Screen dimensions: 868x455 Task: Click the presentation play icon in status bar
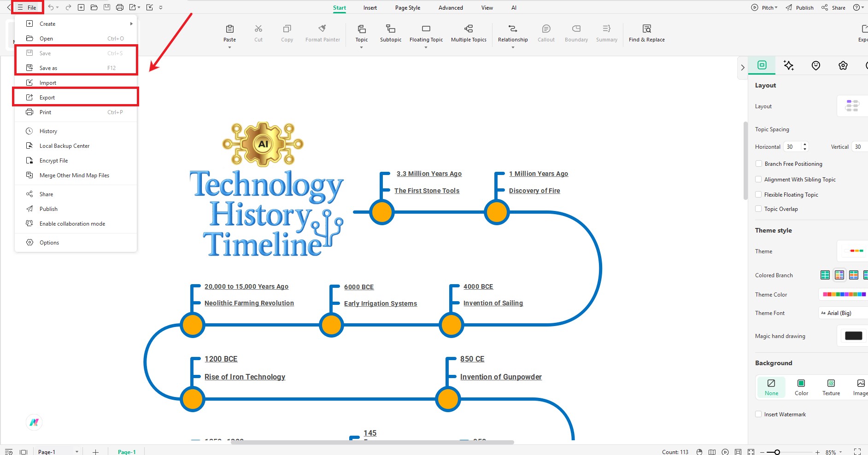pyautogui.click(x=725, y=452)
